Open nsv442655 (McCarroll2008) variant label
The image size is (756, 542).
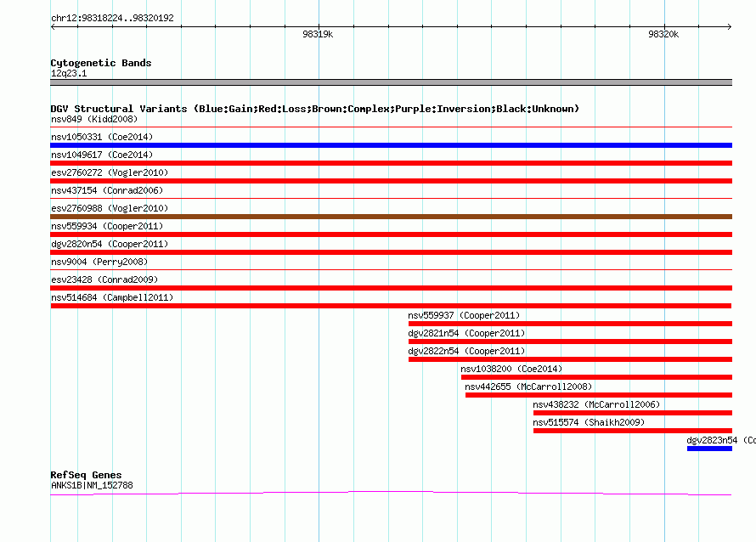point(528,387)
